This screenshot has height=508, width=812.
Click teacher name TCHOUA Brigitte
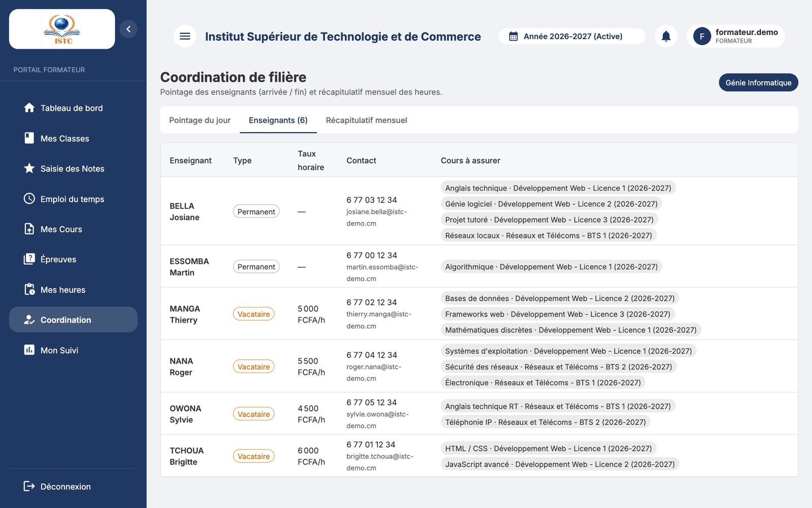pos(187,456)
